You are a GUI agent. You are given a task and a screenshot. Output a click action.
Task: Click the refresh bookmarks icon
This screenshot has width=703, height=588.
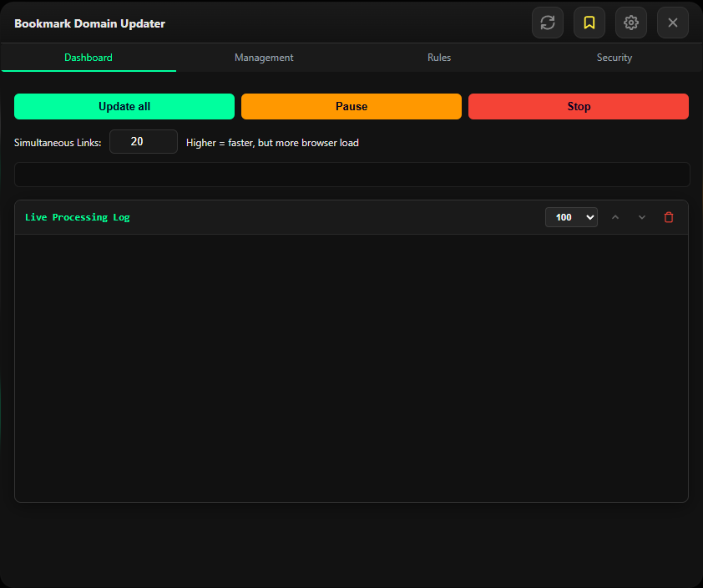(x=548, y=23)
